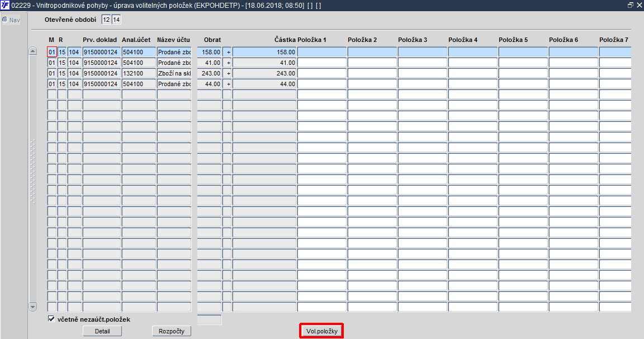Select the Nav radio button
644x339 pixels.
5,20
